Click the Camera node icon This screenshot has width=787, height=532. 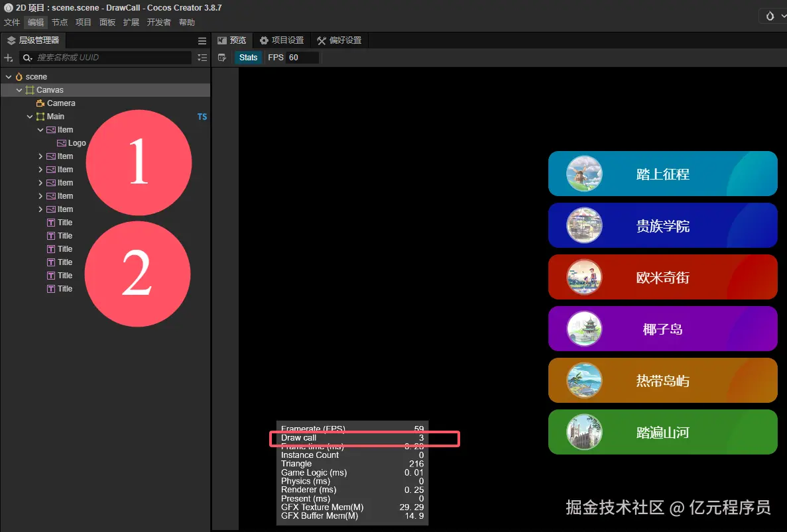pos(40,103)
